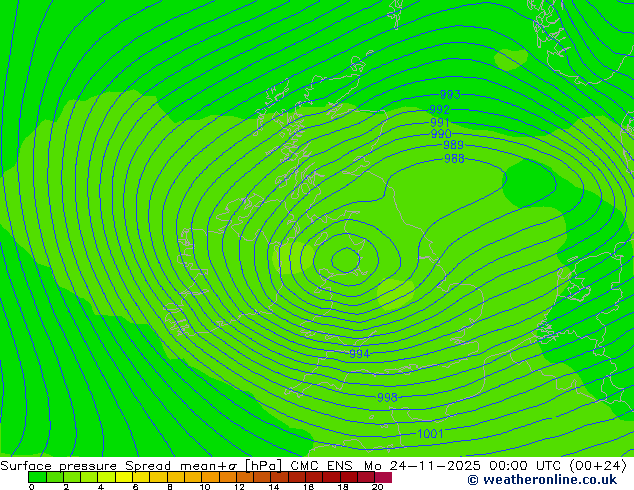This screenshot has width=634, height=490.
Task: Click the innermost closed isobar at the low centre
Action: pyautogui.click(x=346, y=260)
